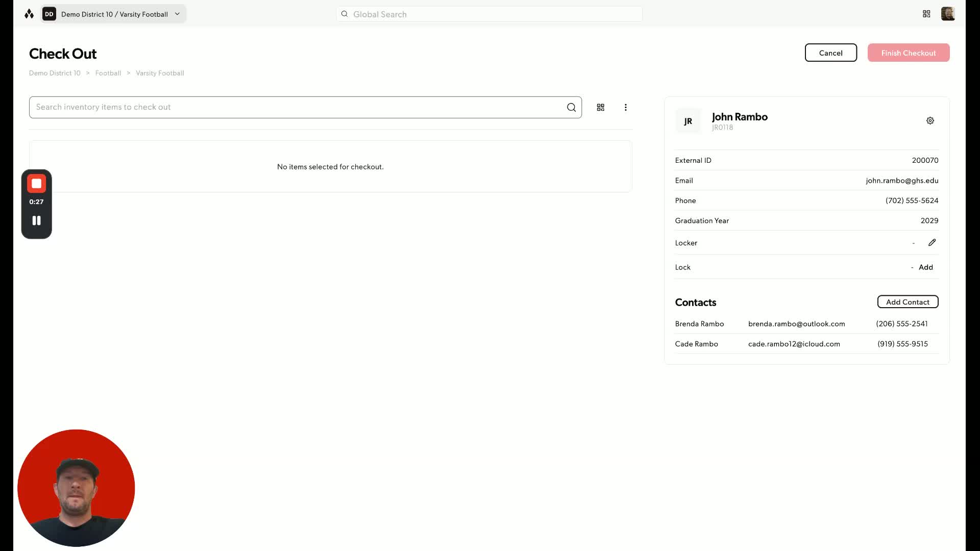980x551 pixels.
Task: Click the Contacts section heading
Action: click(x=695, y=303)
